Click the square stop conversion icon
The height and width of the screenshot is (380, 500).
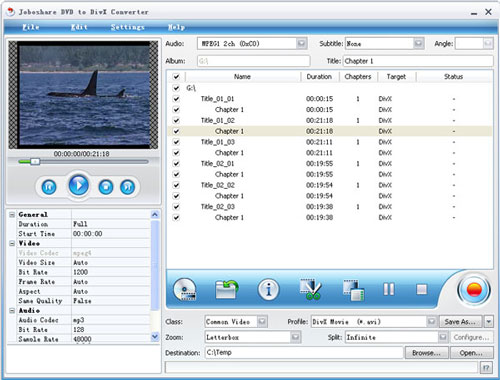(x=422, y=289)
